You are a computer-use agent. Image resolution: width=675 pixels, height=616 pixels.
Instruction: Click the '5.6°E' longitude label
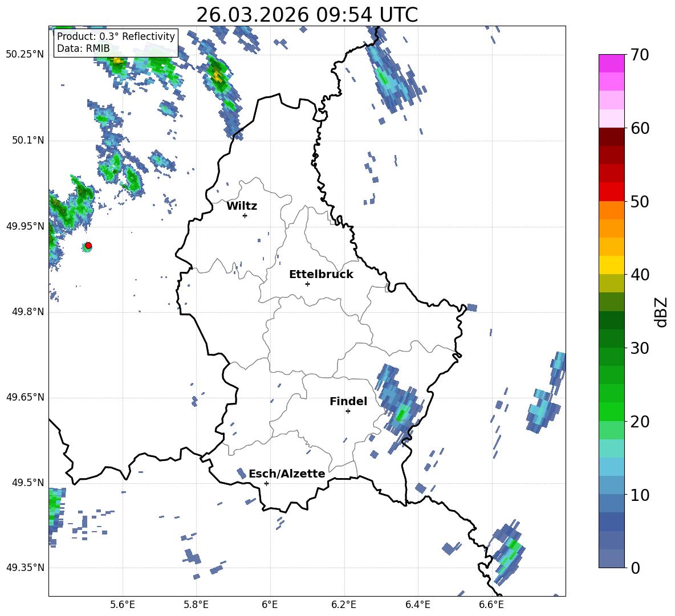pyautogui.click(x=123, y=605)
